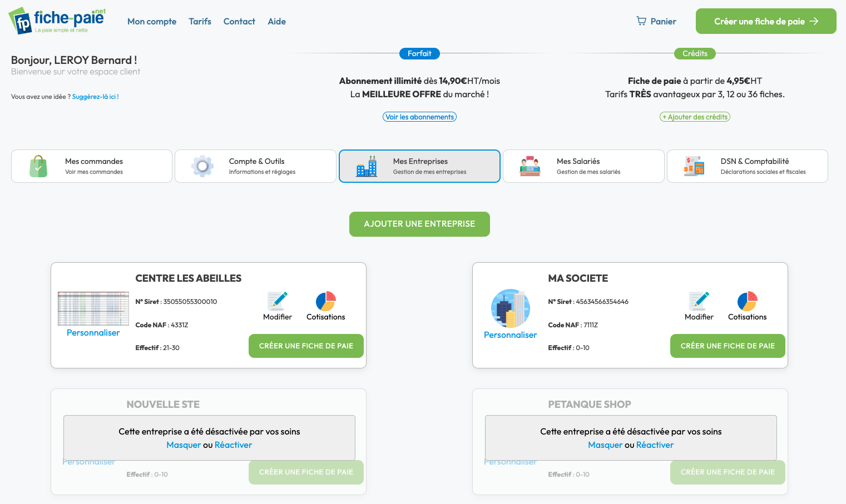This screenshot has width=846, height=504.
Task: Open the Panier cart icon
Action: click(641, 21)
